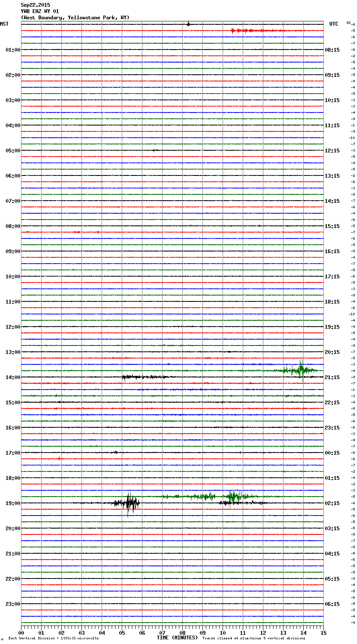Screen dimensions: 357x644
Task: Select the 14:00 MST time label
Action: [13, 377]
